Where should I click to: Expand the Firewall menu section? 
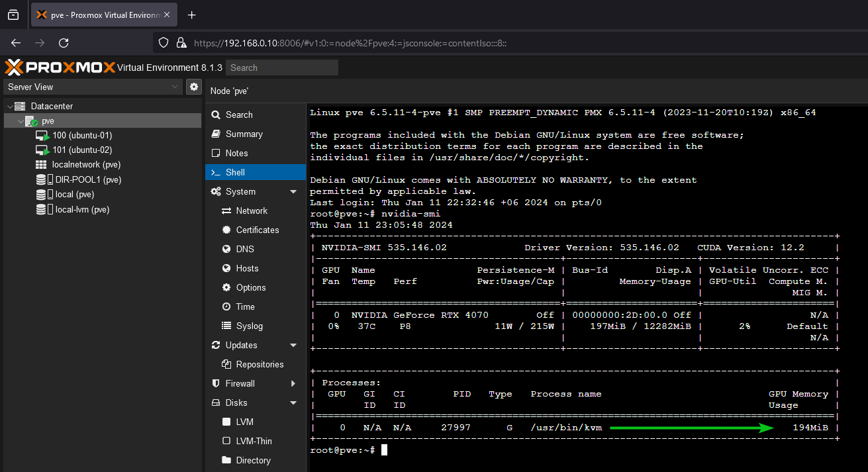point(293,383)
